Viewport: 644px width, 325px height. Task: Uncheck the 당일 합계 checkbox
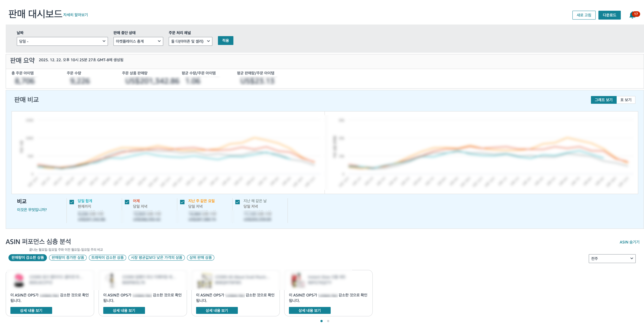pos(72,202)
